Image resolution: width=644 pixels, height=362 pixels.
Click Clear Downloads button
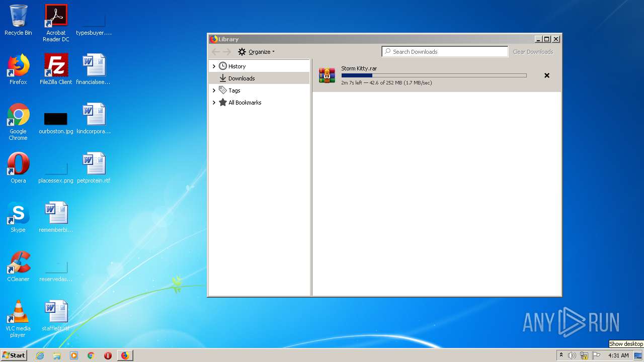[533, 52]
